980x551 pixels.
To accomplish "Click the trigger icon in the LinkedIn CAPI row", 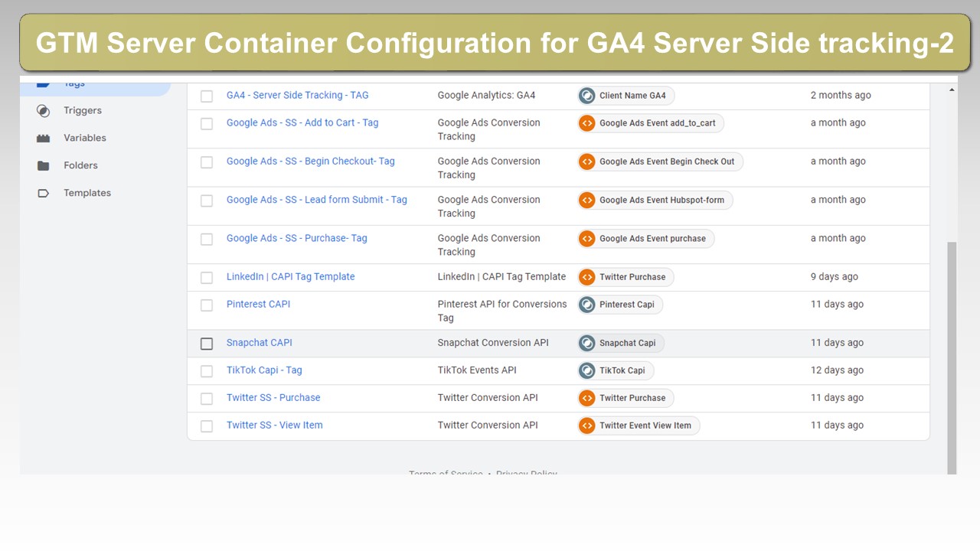I will pos(587,277).
